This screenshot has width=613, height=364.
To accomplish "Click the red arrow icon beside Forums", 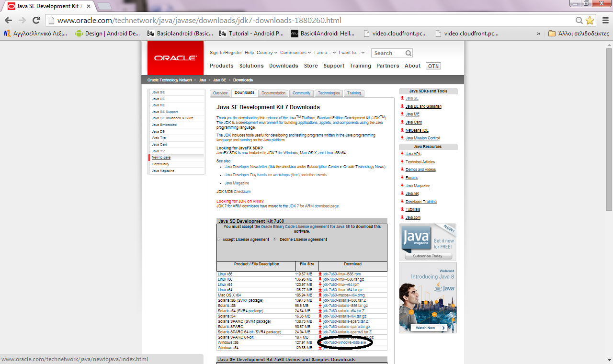I will (x=402, y=178).
